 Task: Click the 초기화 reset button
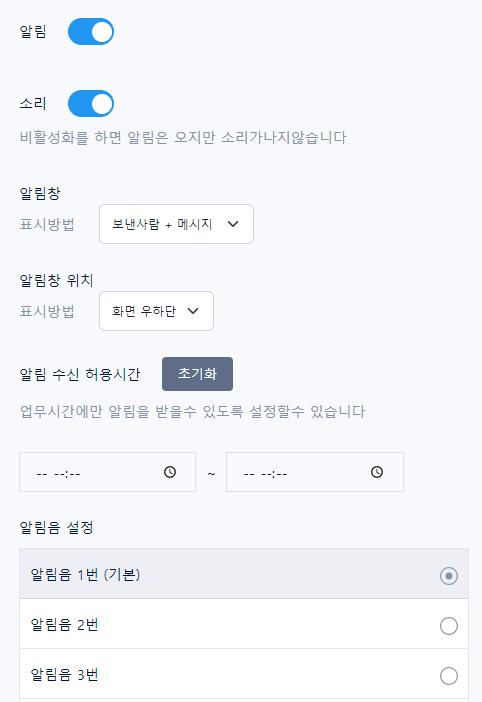click(197, 374)
